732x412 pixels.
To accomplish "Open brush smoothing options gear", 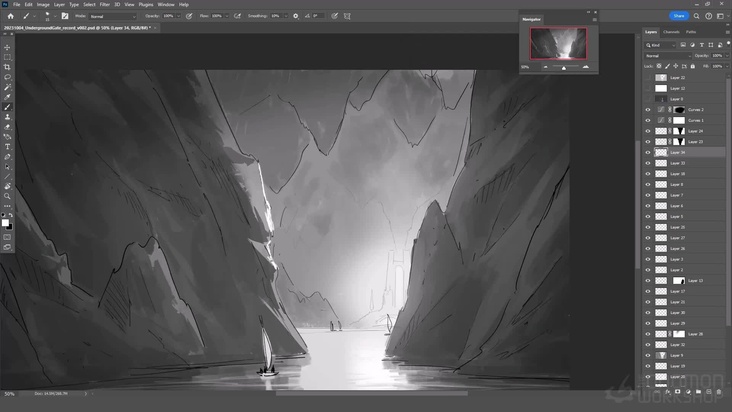I will pos(295,16).
